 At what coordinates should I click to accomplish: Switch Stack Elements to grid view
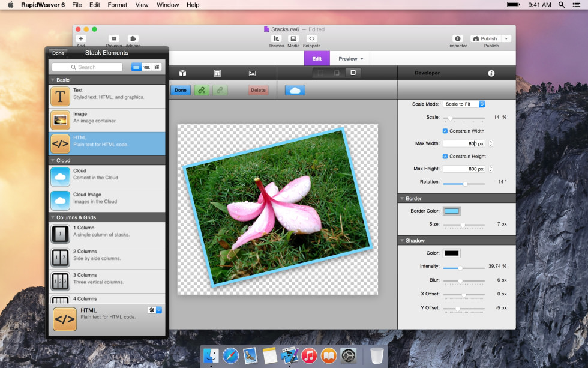click(157, 67)
